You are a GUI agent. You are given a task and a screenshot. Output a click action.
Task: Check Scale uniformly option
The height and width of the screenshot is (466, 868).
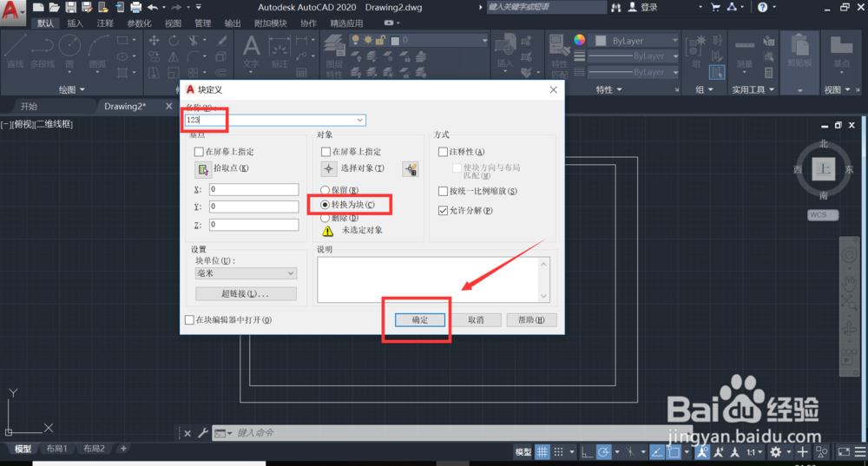(443, 191)
